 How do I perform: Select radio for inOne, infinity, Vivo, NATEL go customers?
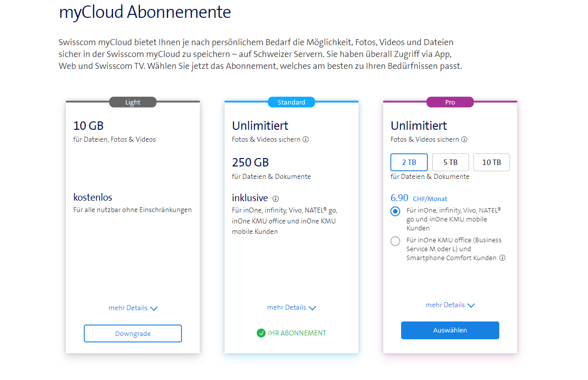pos(395,212)
